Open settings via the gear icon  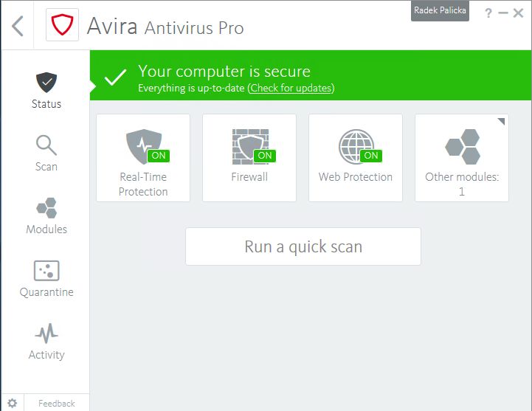(x=13, y=403)
